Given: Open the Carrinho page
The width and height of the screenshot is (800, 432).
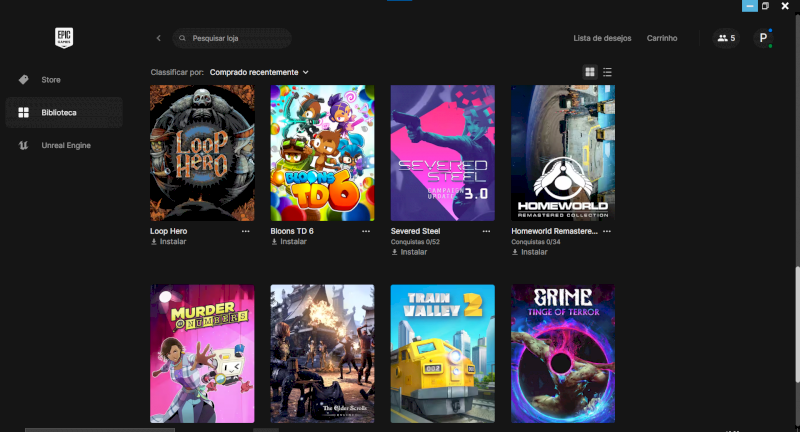Looking at the screenshot, I should 662,38.
